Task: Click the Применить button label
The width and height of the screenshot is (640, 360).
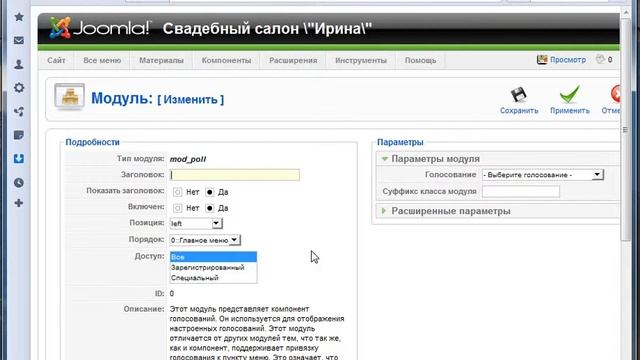Action: (570, 111)
